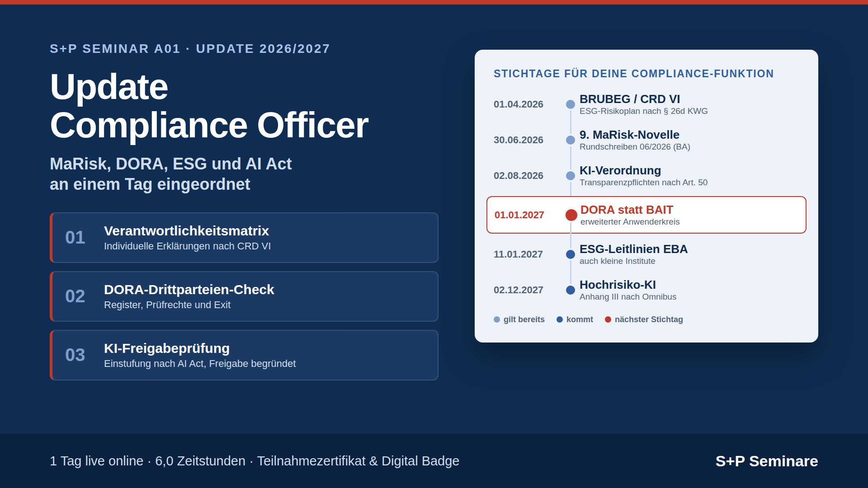
Task: Click the 30.06.2026 MaRisk-Novelle timeline dot
Action: (571, 140)
